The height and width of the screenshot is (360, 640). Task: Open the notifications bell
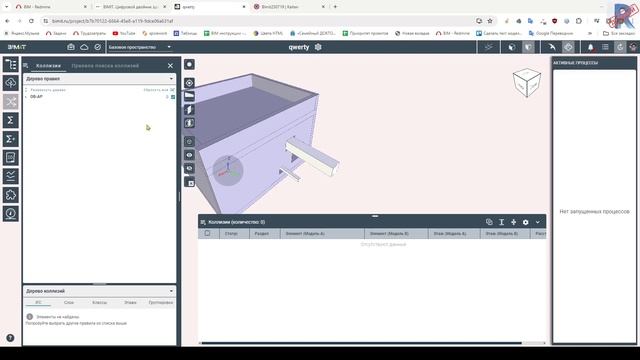click(590, 47)
